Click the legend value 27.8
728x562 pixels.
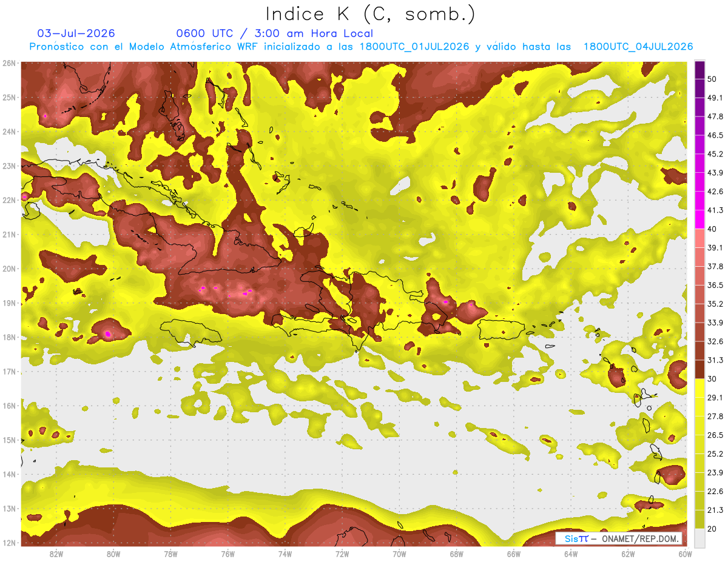point(715,416)
